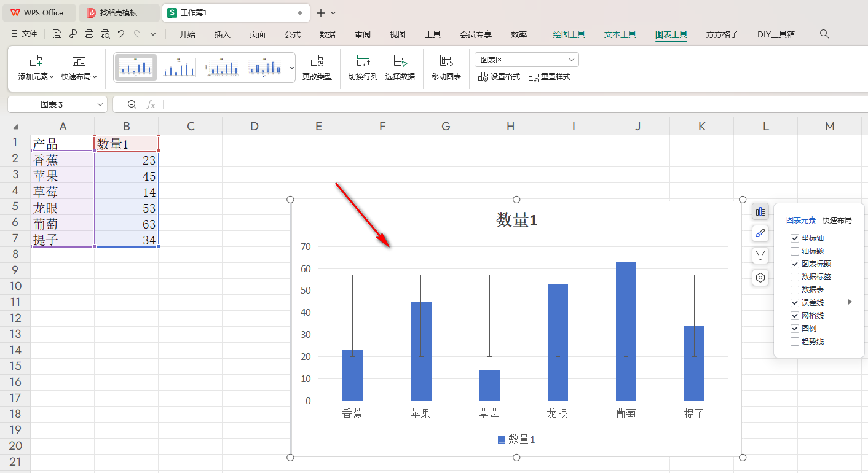Select column header F
The width and height of the screenshot is (868, 473).
382,127
